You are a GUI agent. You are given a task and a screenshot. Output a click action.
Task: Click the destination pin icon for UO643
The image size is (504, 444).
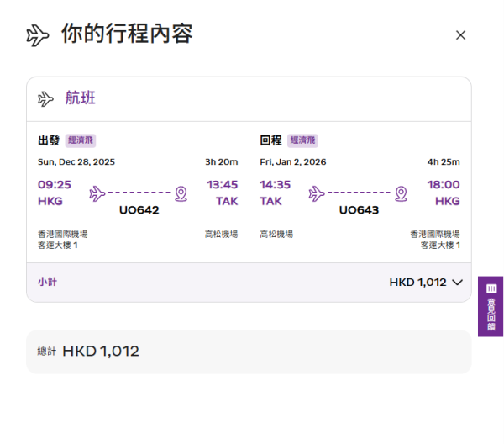[x=402, y=193]
